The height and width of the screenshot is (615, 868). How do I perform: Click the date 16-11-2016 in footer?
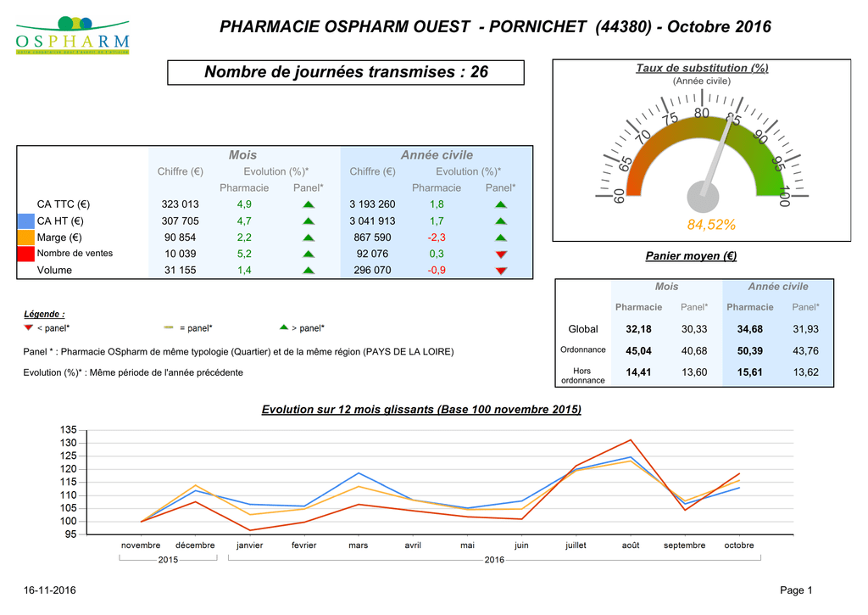click(x=49, y=590)
